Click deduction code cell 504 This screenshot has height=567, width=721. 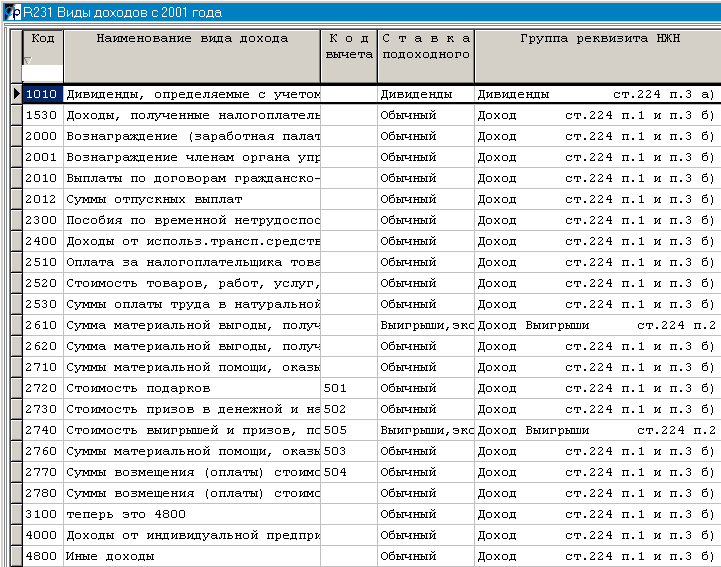[x=349, y=472]
